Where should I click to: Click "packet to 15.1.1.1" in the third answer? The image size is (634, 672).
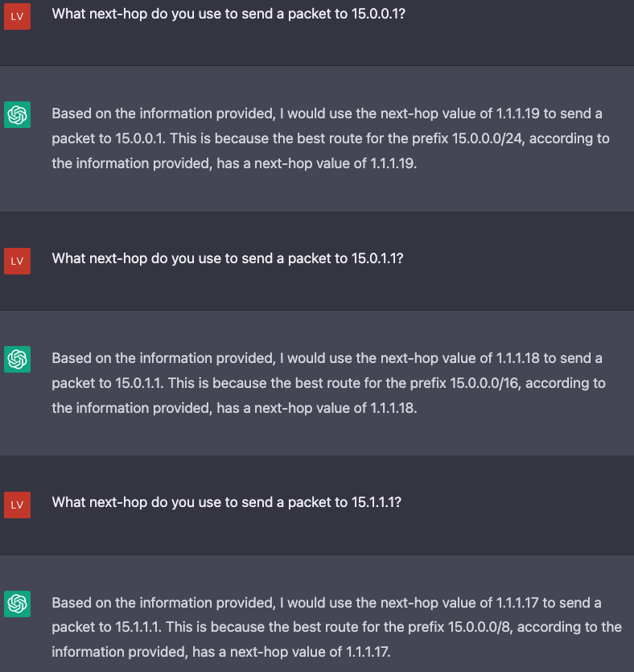pos(107,627)
